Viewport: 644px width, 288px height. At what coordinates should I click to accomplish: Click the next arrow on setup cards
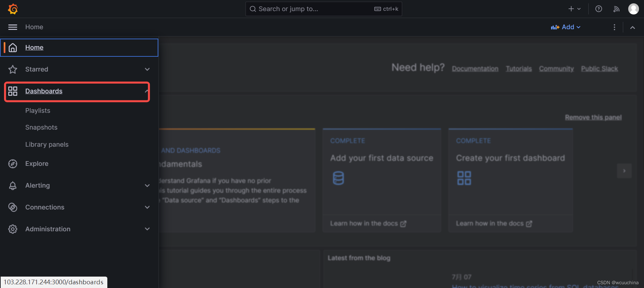[624, 171]
